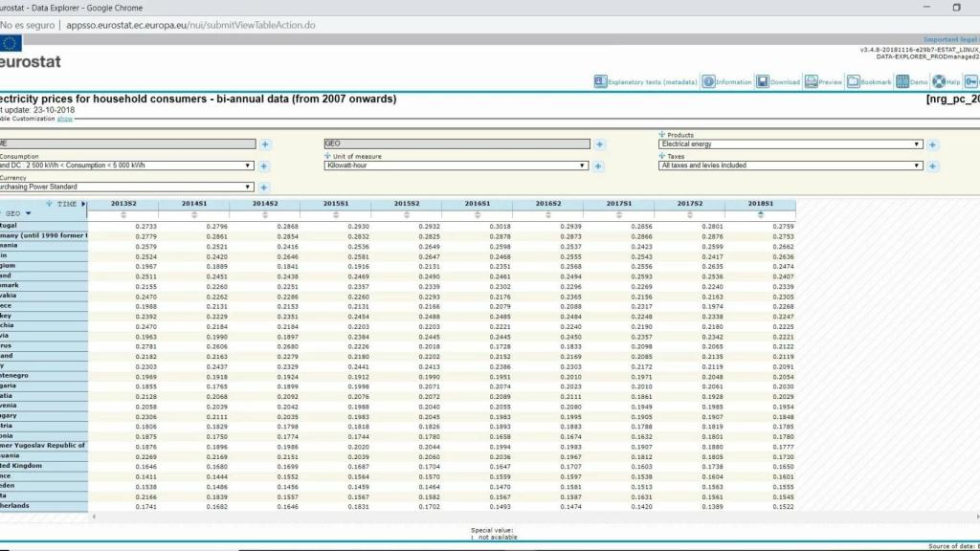Sort the table by 2018S1 column
Screen dimensions: 980x551
(x=760, y=214)
